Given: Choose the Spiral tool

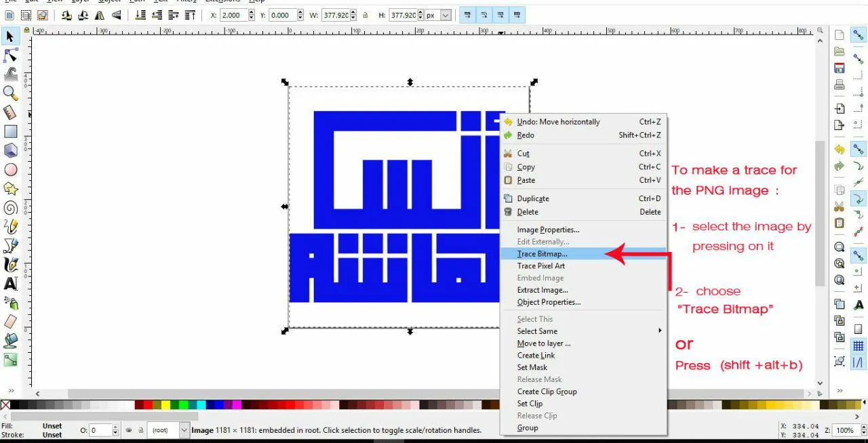Looking at the screenshot, I should (x=10, y=207).
